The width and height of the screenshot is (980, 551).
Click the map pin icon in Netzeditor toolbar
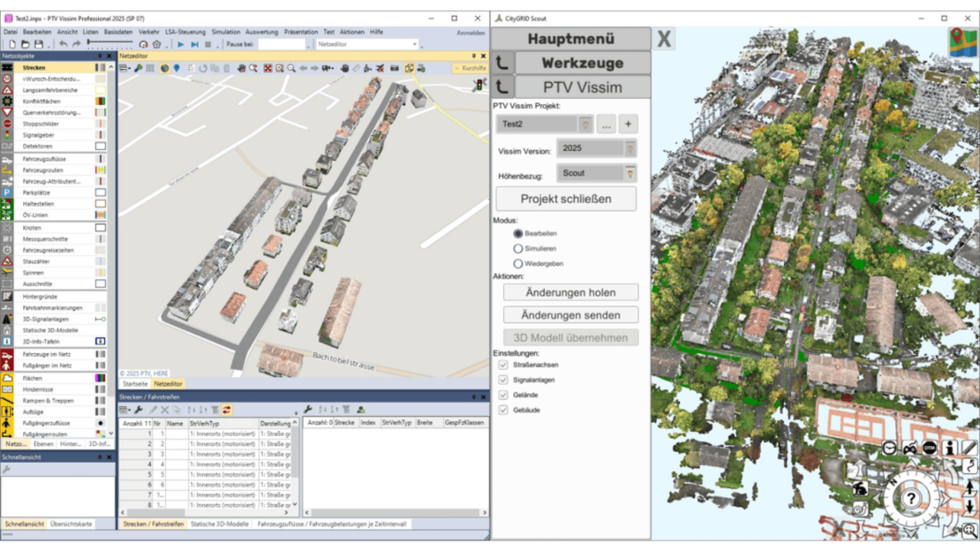[177, 68]
